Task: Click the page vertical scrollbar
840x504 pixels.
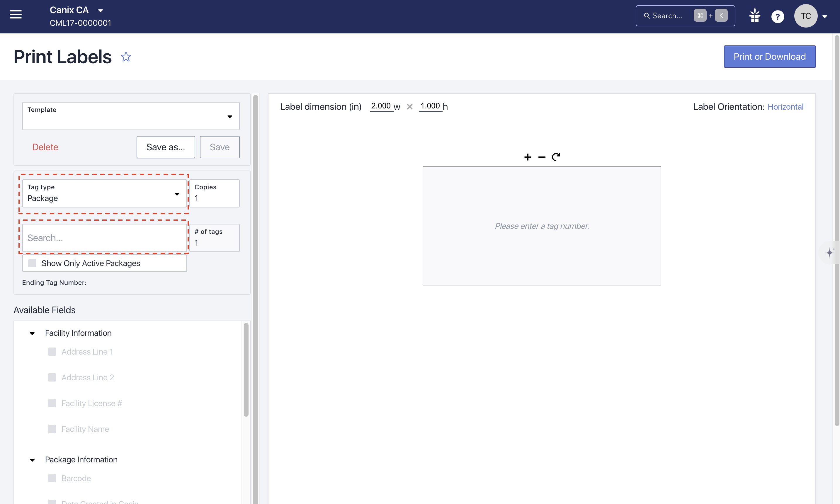Action: [836, 230]
